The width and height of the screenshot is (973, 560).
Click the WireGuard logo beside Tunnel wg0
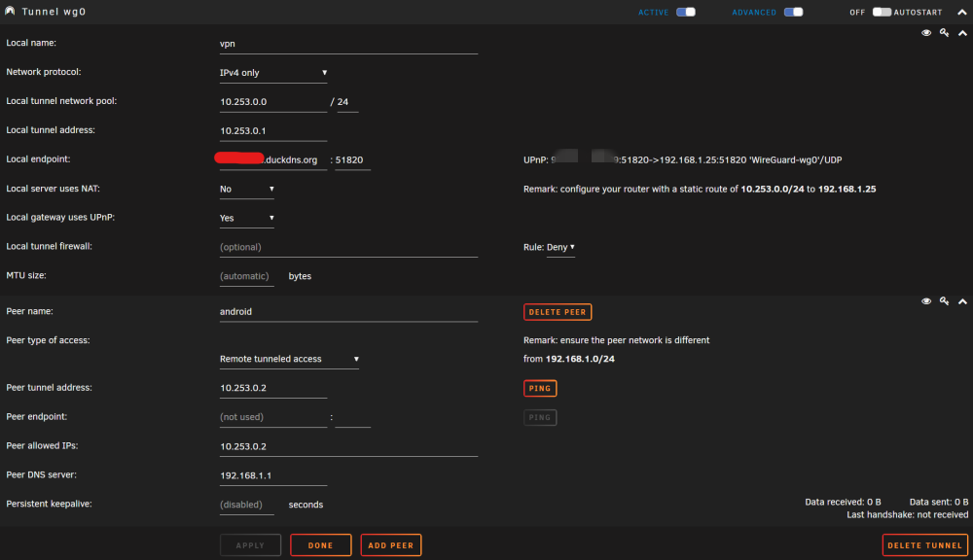pos(10,11)
